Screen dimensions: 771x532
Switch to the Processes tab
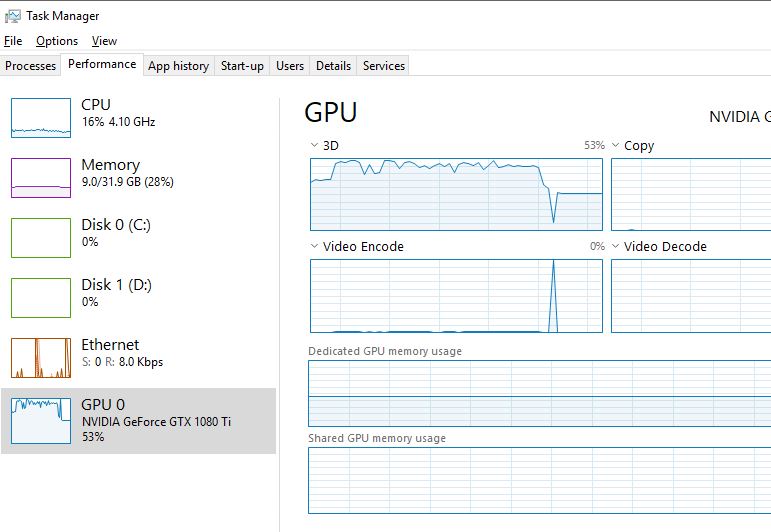tap(30, 66)
